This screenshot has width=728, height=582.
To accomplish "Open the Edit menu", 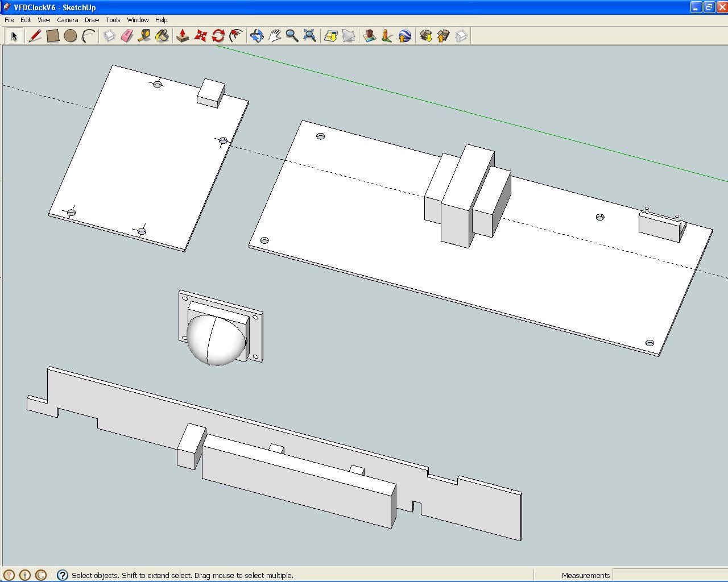I will 26,20.
